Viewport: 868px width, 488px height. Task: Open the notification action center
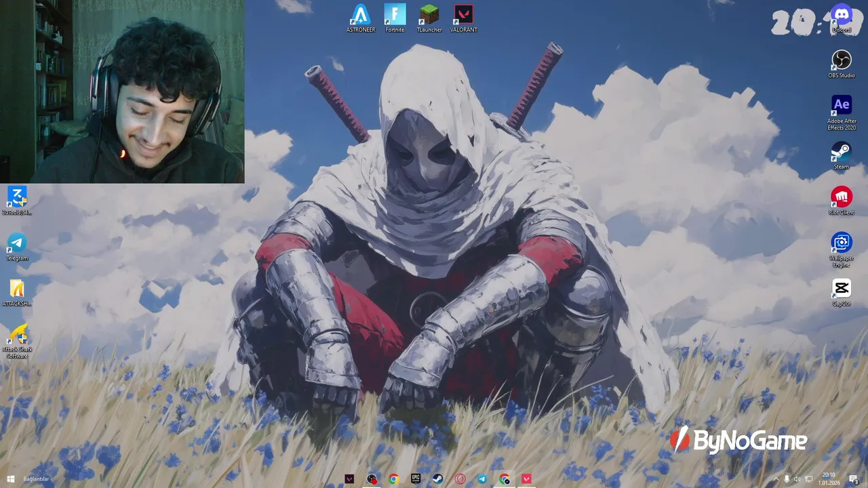click(854, 479)
